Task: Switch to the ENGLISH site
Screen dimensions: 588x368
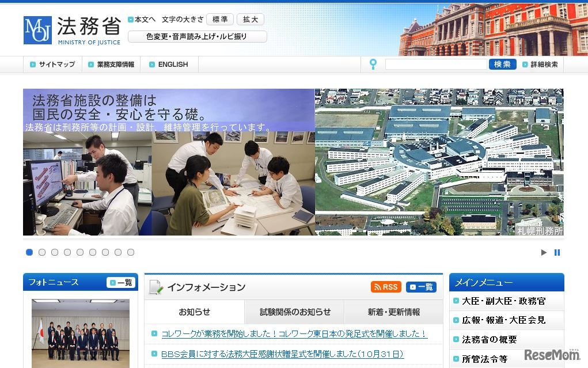Action: click(169, 65)
